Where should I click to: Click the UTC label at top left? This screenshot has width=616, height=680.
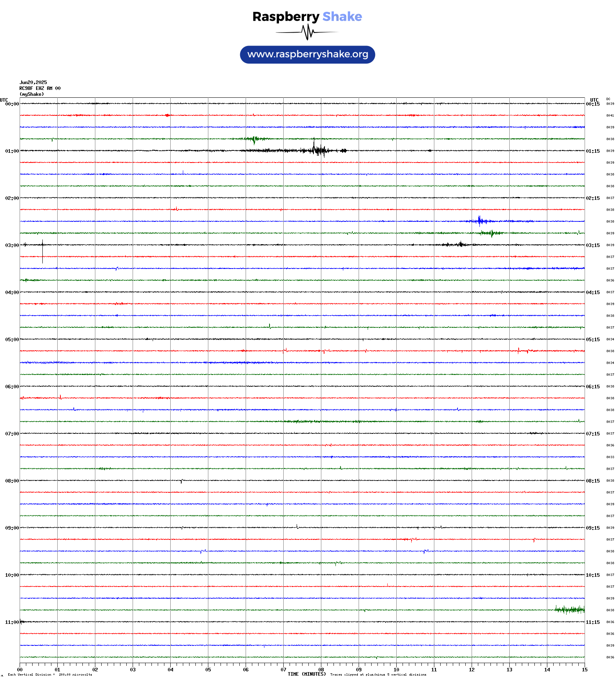[x=4, y=100]
